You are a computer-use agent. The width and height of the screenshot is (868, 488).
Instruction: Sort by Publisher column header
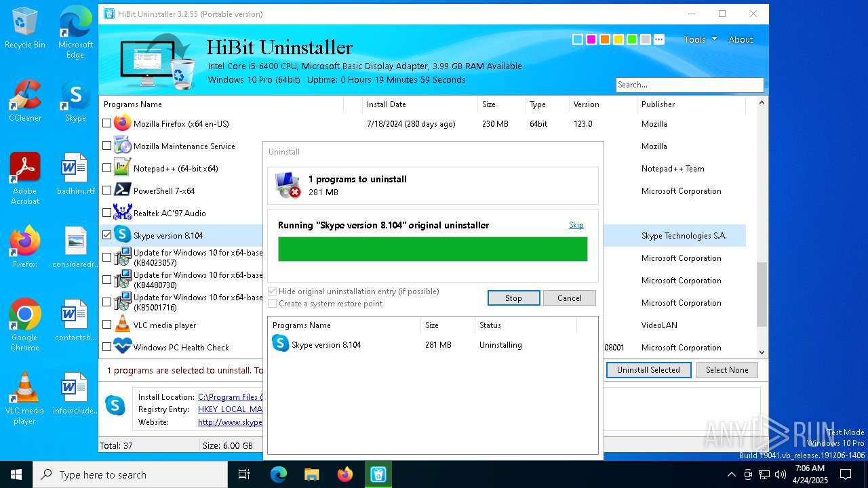(x=691, y=104)
